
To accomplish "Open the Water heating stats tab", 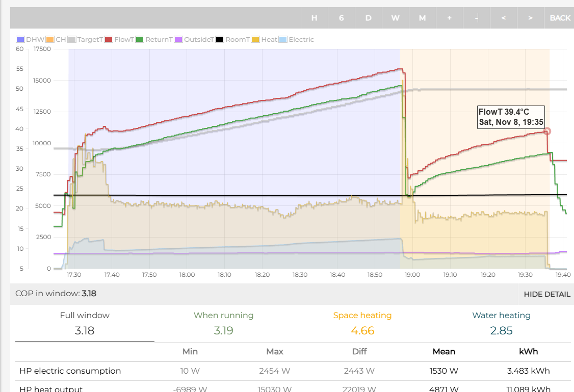I will point(501,323).
